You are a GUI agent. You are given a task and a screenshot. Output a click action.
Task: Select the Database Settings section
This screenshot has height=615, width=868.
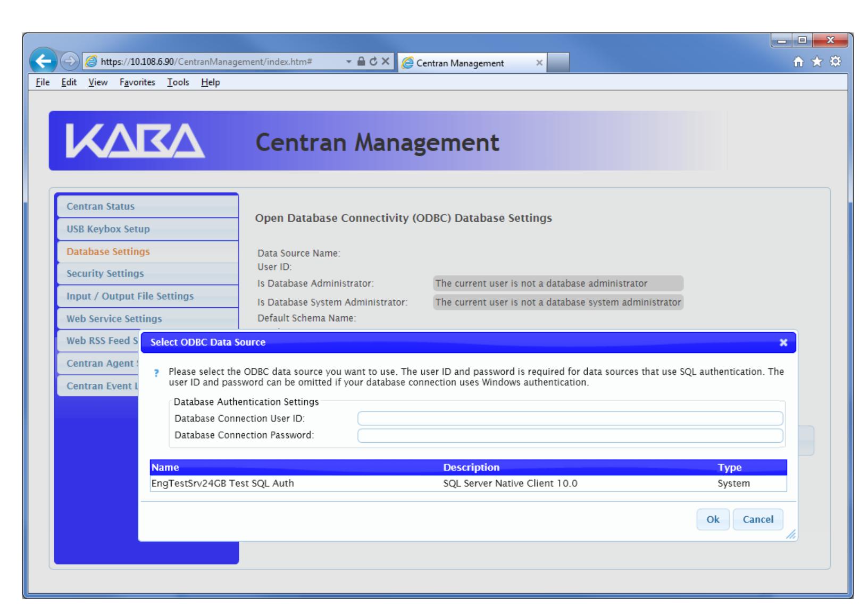tap(147, 251)
